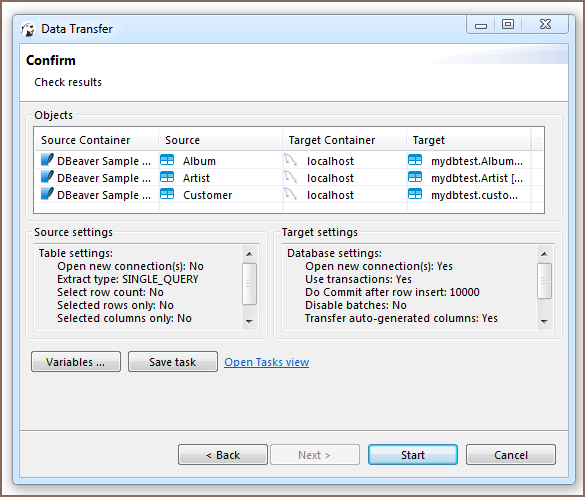The width and height of the screenshot is (585, 497).
Task: Click the Source settings scrollbar thumb
Action: coord(250,284)
